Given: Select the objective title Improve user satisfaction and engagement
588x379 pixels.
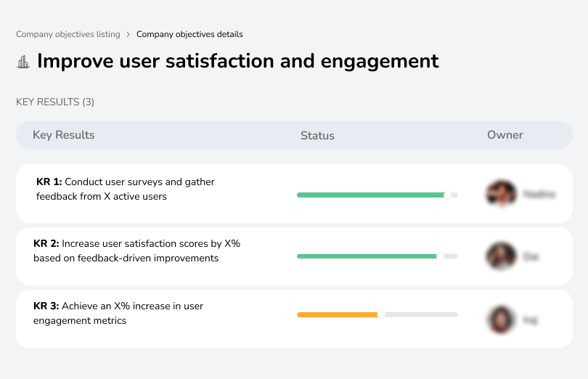Looking at the screenshot, I should (238, 61).
